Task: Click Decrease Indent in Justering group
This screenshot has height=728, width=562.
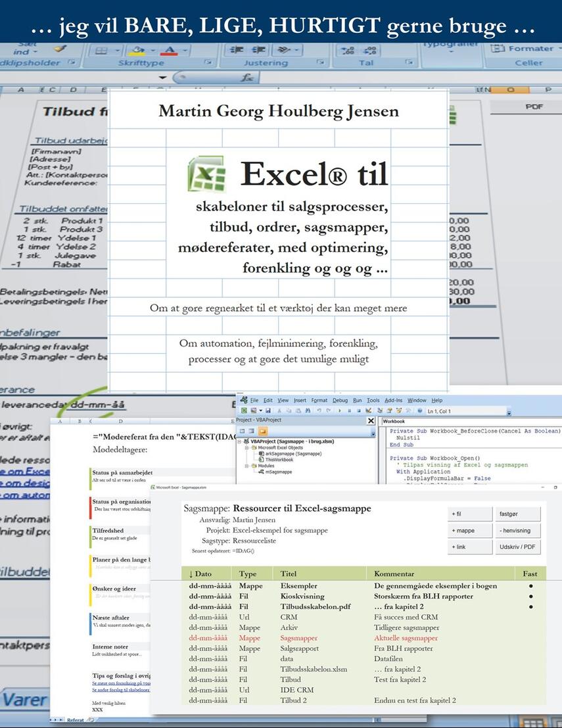Action: [x=237, y=49]
